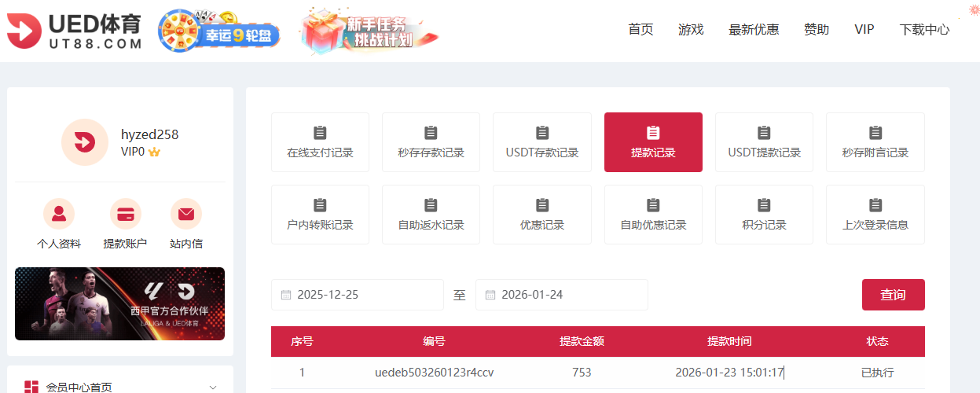Click the withdrawal amount 753
This screenshot has height=393, width=980.
coord(582,373)
